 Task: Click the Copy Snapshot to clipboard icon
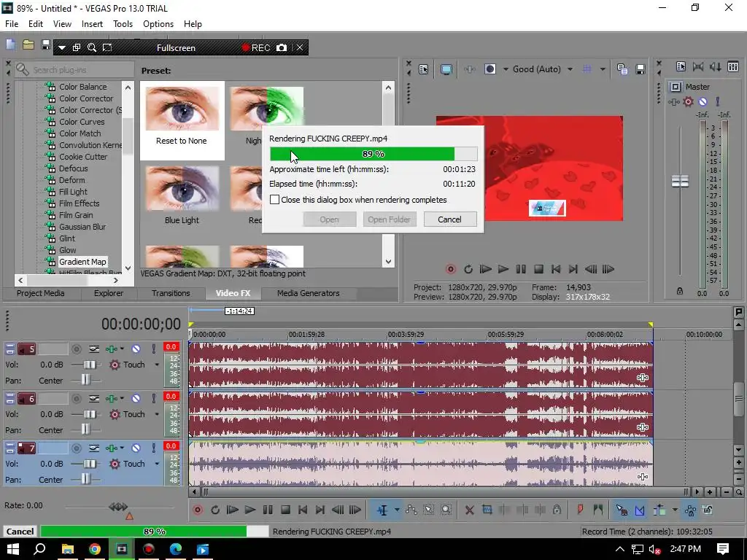(x=622, y=69)
